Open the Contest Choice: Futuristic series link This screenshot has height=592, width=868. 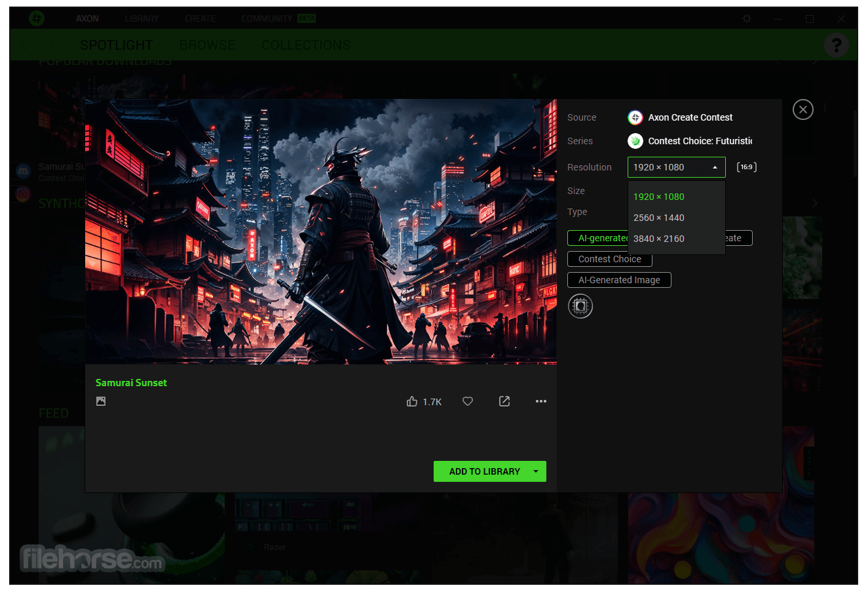(x=700, y=141)
